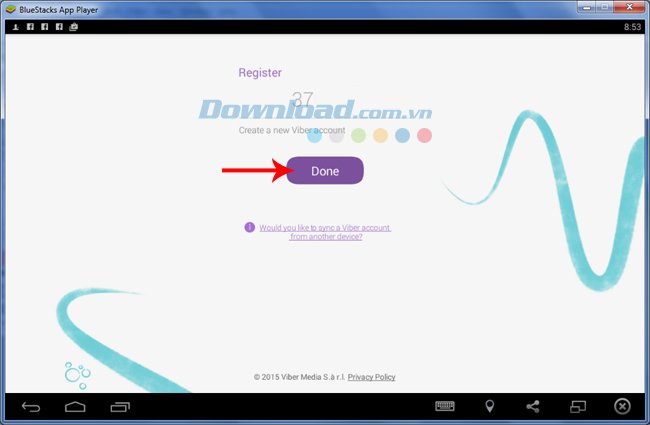Image resolution: width=650 pixels, height=425 pixels.
Task: Go to Android home screen icon
Action: click(76, 406)
